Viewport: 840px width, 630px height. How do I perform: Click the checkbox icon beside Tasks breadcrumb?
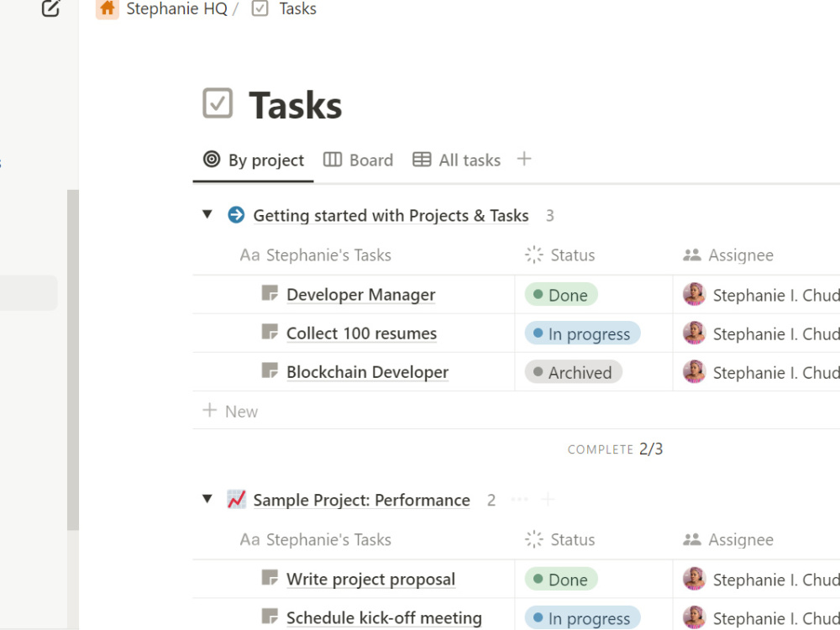260,8
